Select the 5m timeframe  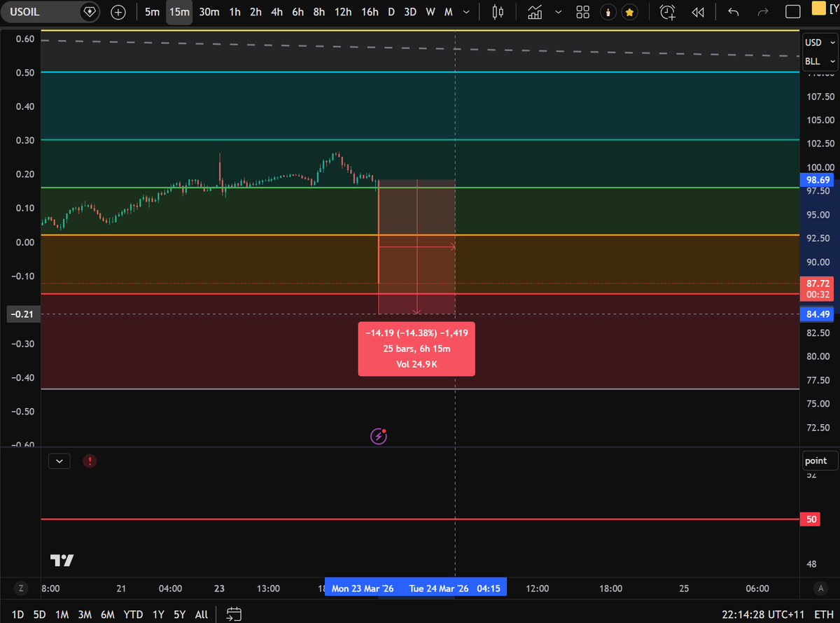click(x=152, y=12)
